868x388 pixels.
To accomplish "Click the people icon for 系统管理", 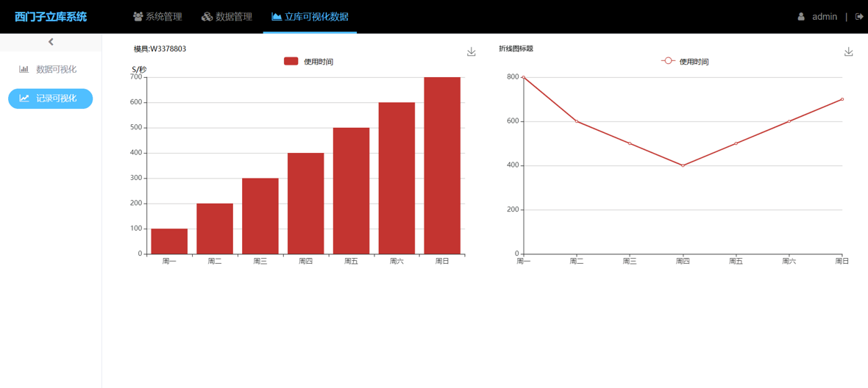I will coord(138,17).
